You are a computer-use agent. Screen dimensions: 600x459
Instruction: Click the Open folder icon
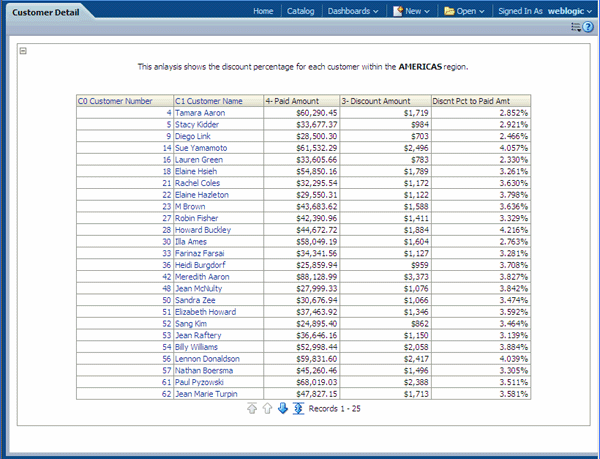[449, 11]
